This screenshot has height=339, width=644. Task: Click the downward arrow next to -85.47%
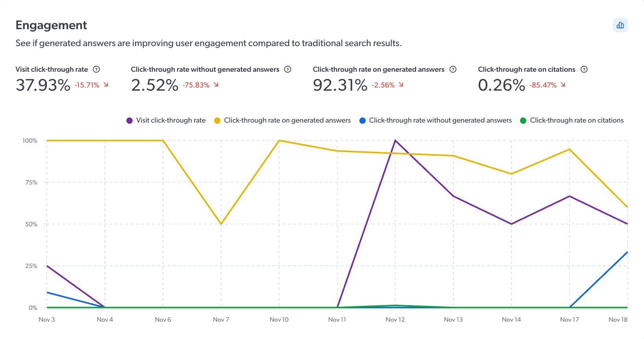tap(563, 84)
